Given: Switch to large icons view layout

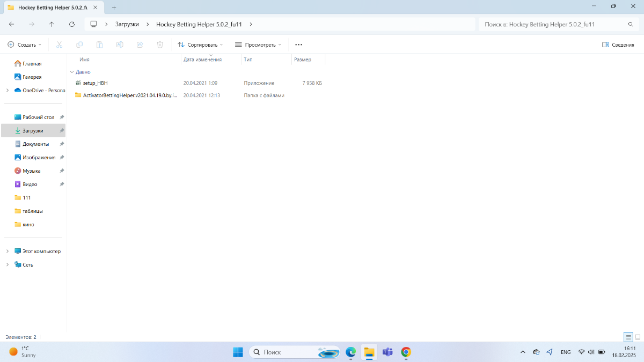Looking at the screenshot, I should coord(638,337).
